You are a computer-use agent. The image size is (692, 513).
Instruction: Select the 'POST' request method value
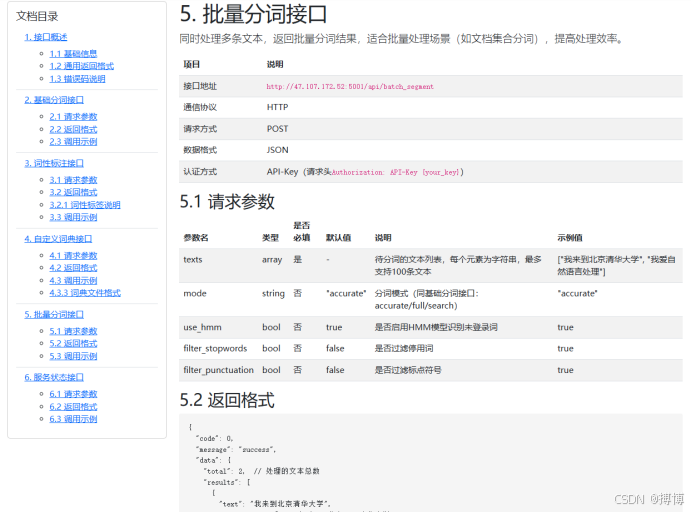point(277,129)
